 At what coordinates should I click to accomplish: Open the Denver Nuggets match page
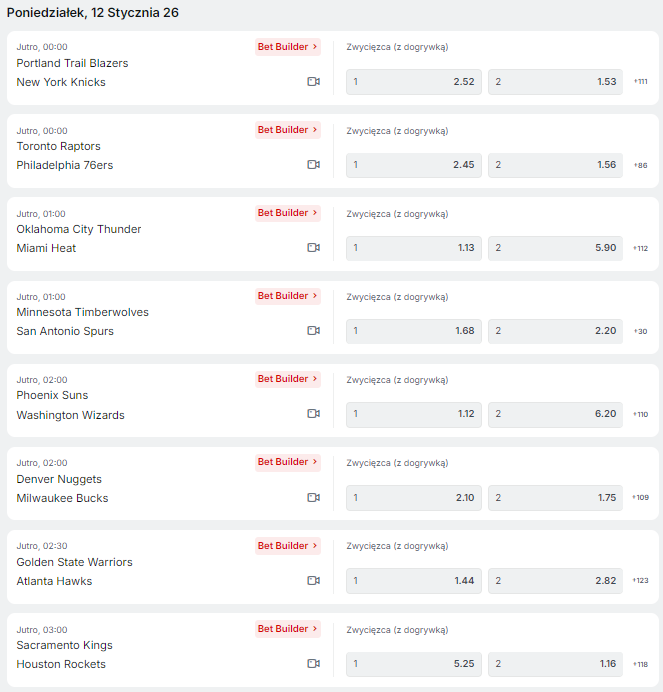coord(59,479)
